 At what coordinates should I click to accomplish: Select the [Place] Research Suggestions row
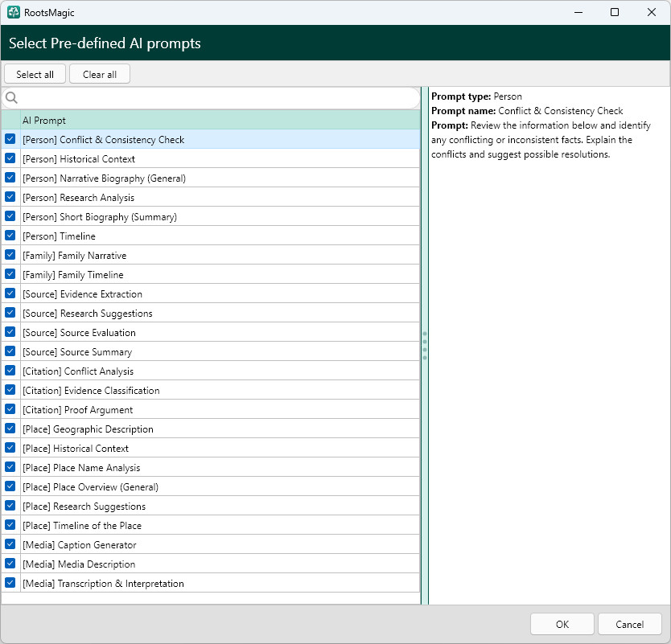coord(211,506)
